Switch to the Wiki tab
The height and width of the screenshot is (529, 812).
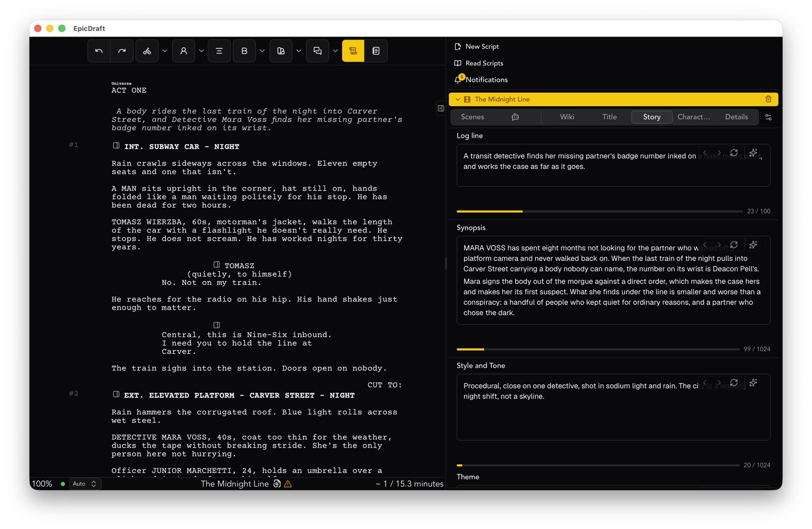point(567,117)
